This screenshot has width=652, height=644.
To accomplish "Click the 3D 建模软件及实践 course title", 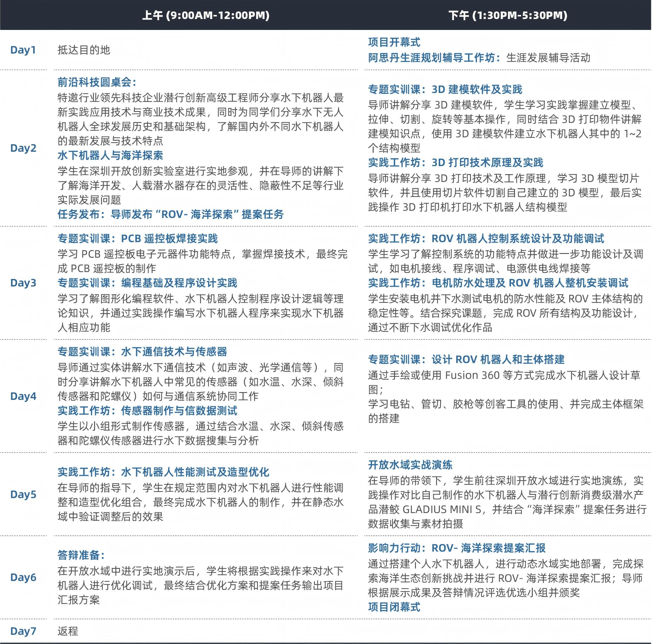I will 477,90.
